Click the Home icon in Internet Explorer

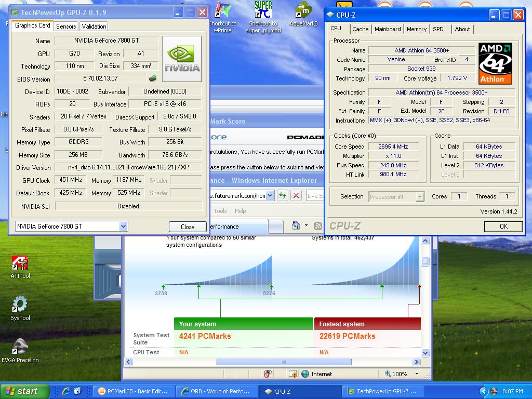coord(296,225)
